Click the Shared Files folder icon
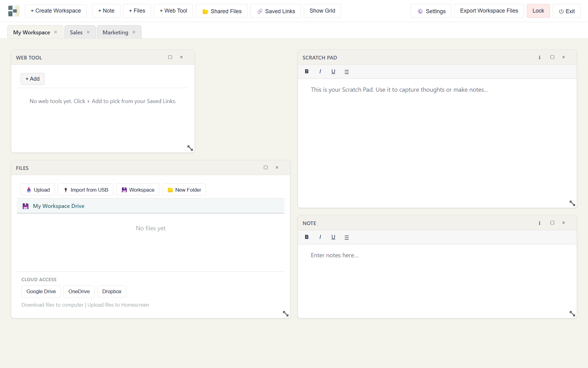588x368 pixels. (x=205, y=11)
